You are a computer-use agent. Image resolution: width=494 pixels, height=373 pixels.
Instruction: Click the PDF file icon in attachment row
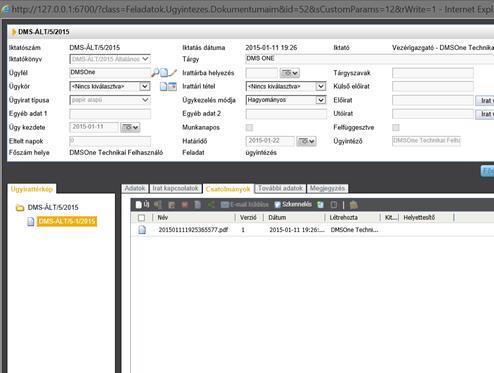click(x=142, y=230)
